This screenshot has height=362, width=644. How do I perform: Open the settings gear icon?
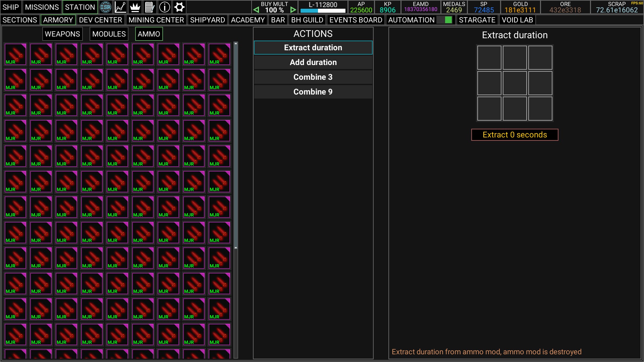[179, 7]
